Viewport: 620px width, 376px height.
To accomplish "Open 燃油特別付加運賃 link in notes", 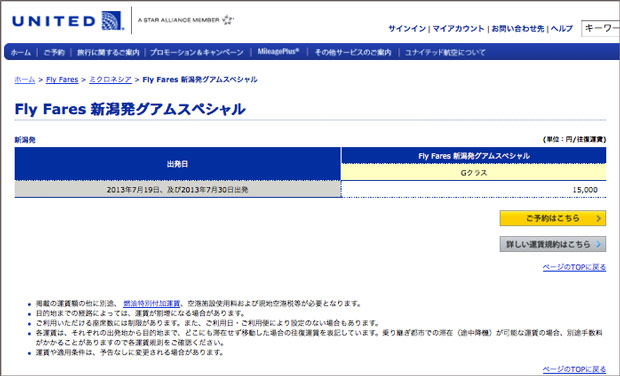I will click(x=151, y=303).
